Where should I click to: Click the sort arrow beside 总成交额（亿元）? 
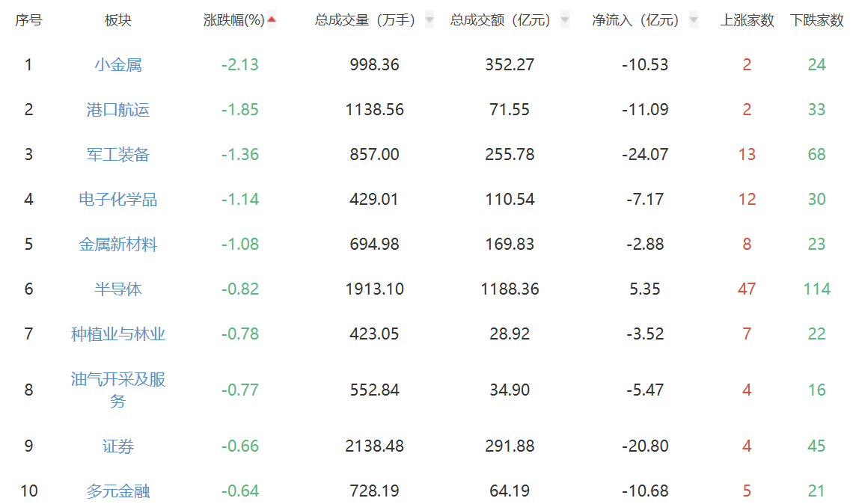point(565,21)
